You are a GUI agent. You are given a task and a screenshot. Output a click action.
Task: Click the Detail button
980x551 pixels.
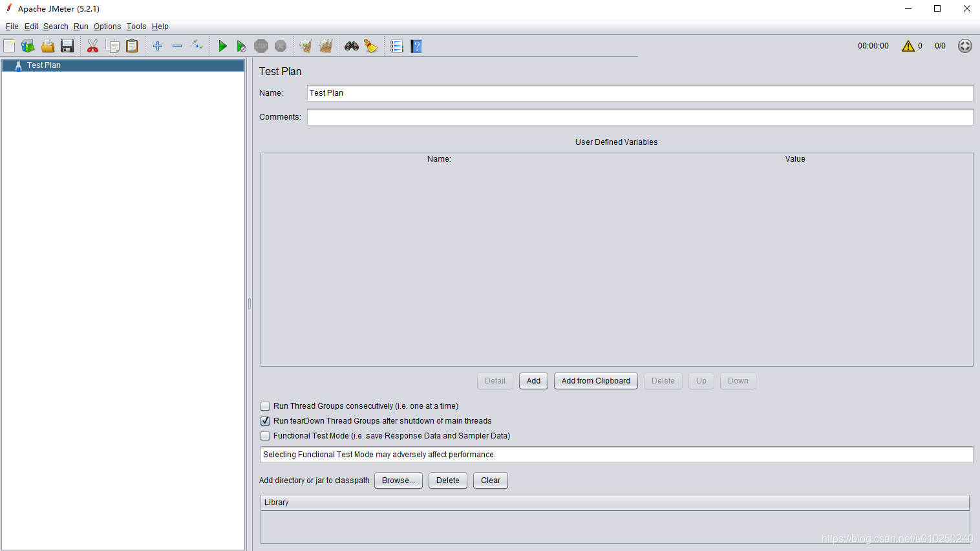click(495, 381)
